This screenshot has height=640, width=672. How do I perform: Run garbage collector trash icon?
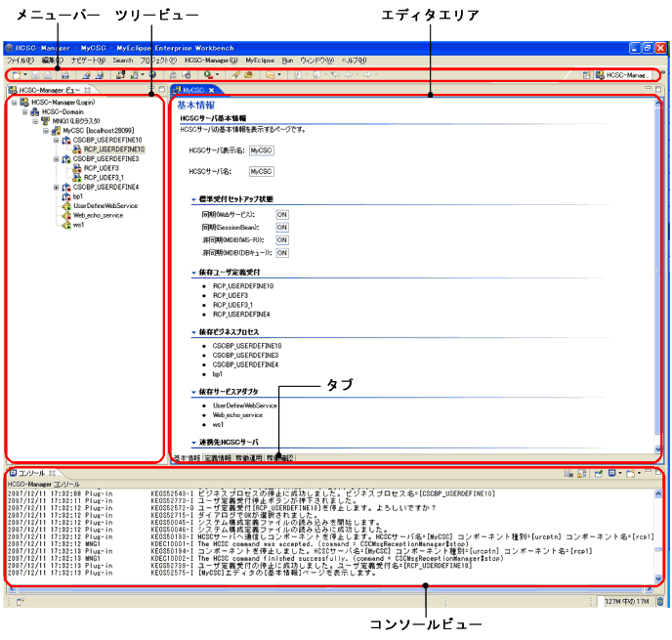pos(660,602)
